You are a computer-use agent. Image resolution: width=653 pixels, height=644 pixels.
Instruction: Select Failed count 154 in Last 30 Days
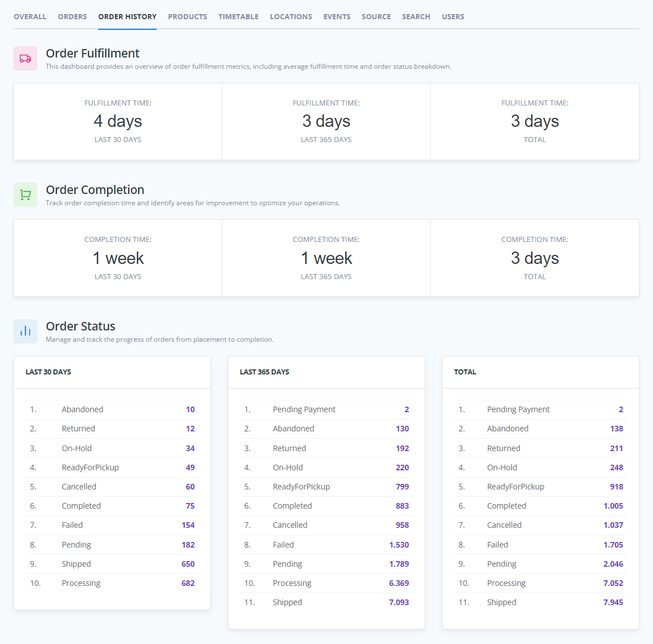(x=188, y=525)
